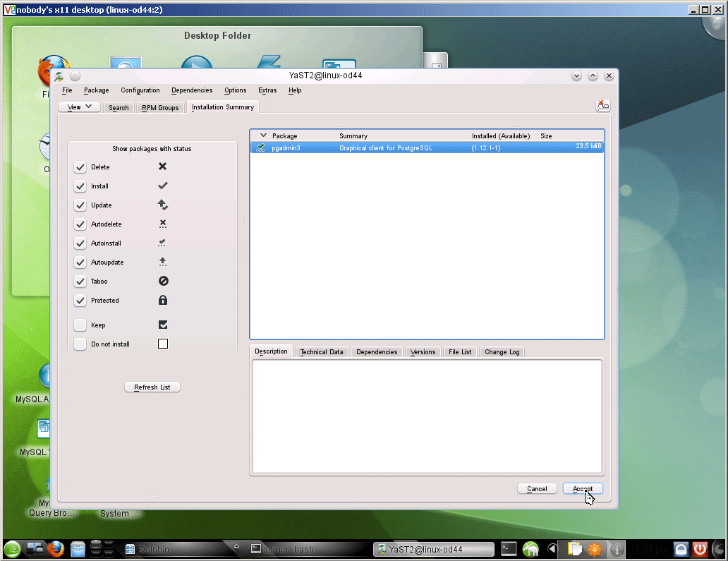
Task: Click the Install status checkmark icon
Action: tap(162, 186)
